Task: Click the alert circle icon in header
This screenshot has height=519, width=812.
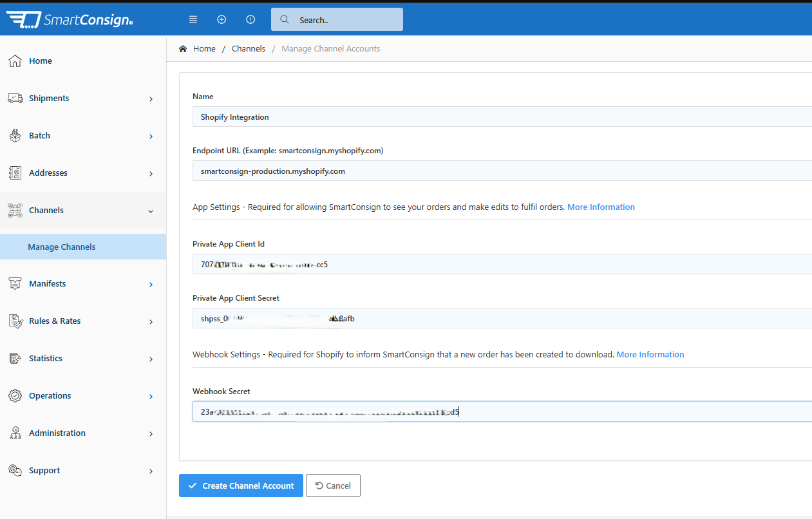Action: [x=250, y=20]
